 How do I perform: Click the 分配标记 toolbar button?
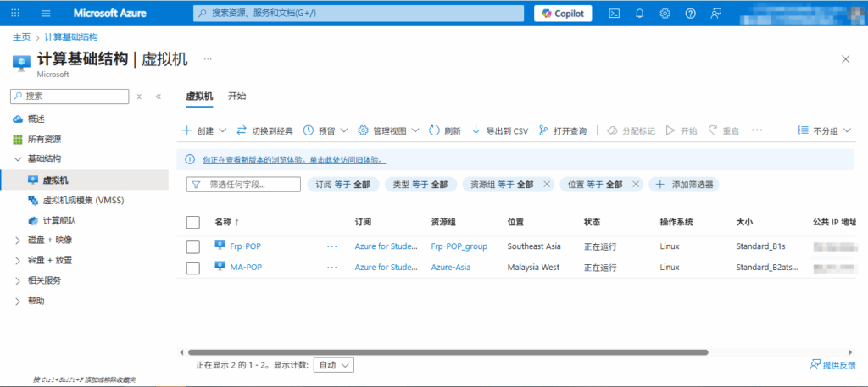click(x=631, y=131)
